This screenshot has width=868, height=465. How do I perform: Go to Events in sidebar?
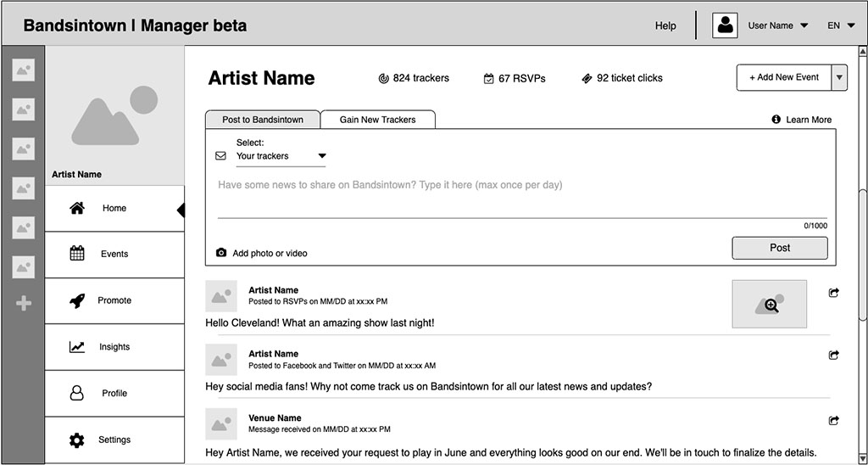[x=114, y=255]
